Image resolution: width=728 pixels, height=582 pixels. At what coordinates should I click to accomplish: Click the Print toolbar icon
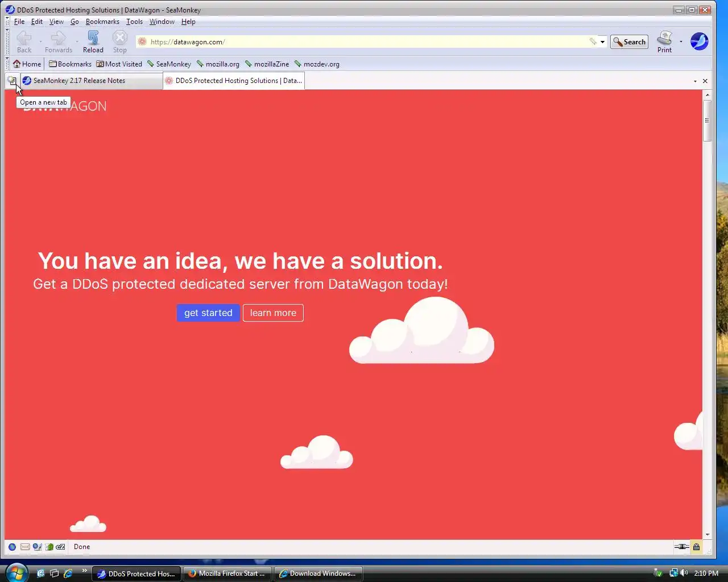[664, 41]
